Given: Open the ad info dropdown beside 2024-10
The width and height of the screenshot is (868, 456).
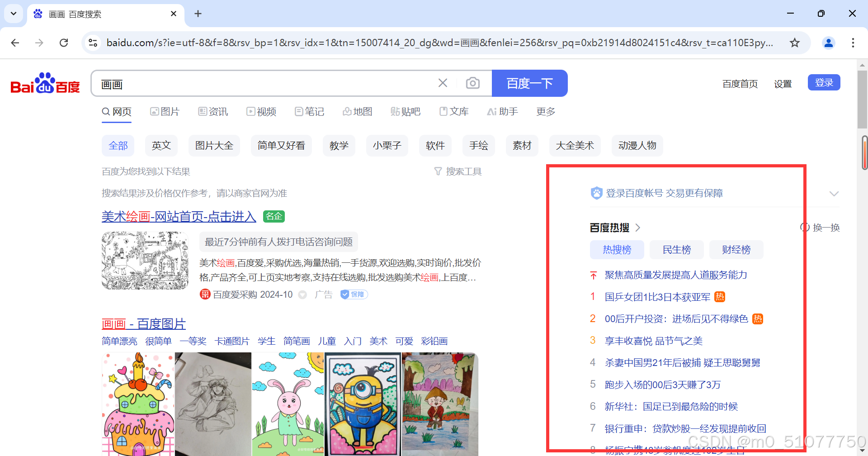Looking at the screenshot, I should point(302,295).
